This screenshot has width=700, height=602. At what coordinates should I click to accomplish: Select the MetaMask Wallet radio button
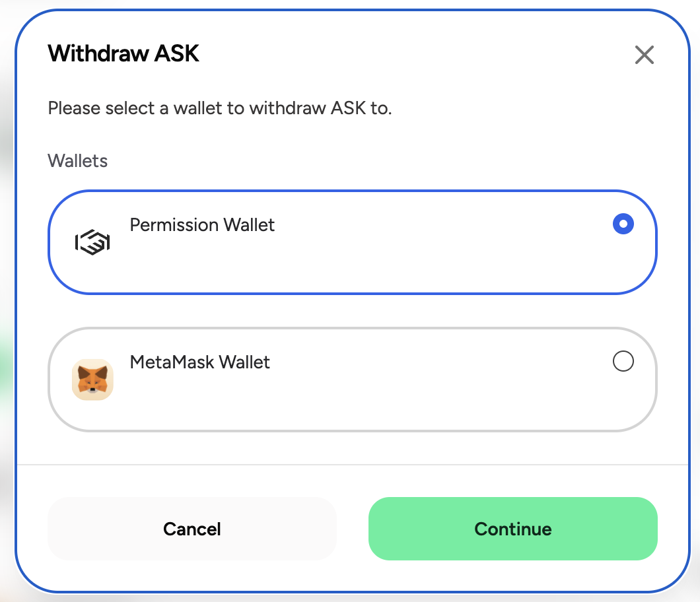[623, 361]
